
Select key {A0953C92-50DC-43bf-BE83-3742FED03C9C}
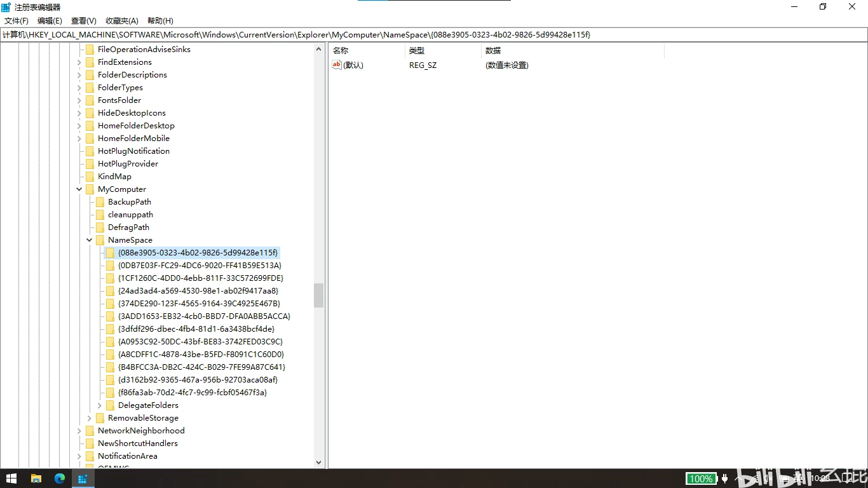click(x=200, y=342)
